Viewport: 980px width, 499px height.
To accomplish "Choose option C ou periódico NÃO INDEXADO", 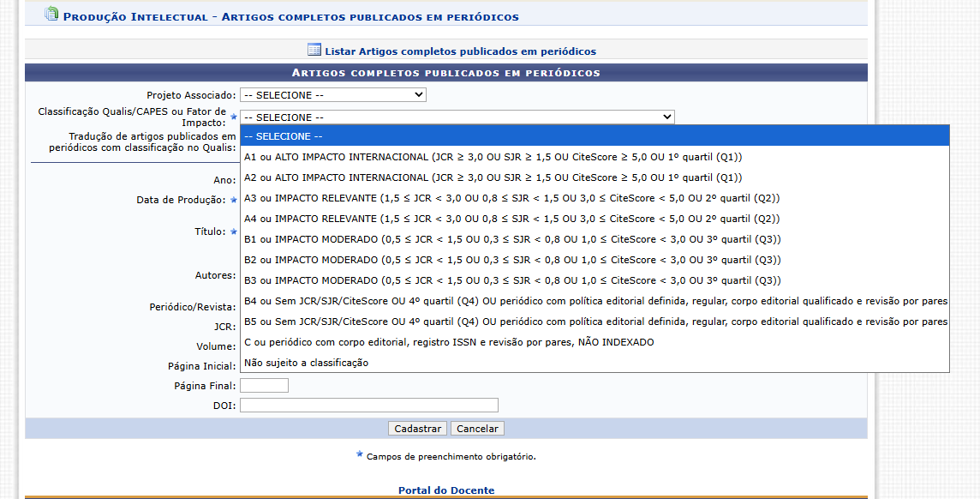I will tap(595, 342).
